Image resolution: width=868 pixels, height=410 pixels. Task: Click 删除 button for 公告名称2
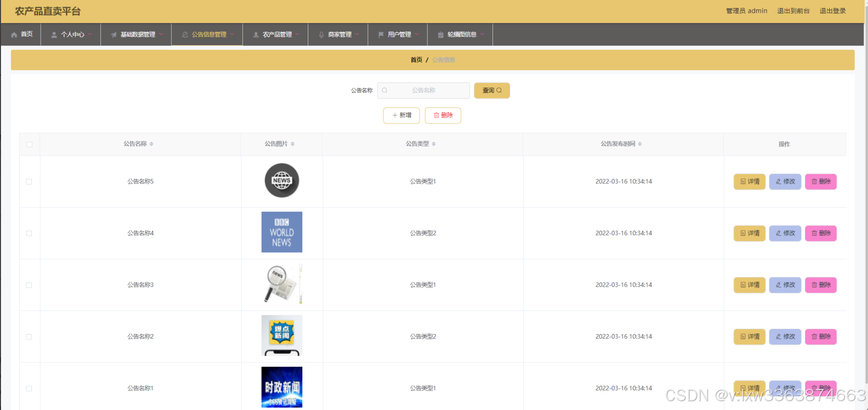[x=821, y=337]
